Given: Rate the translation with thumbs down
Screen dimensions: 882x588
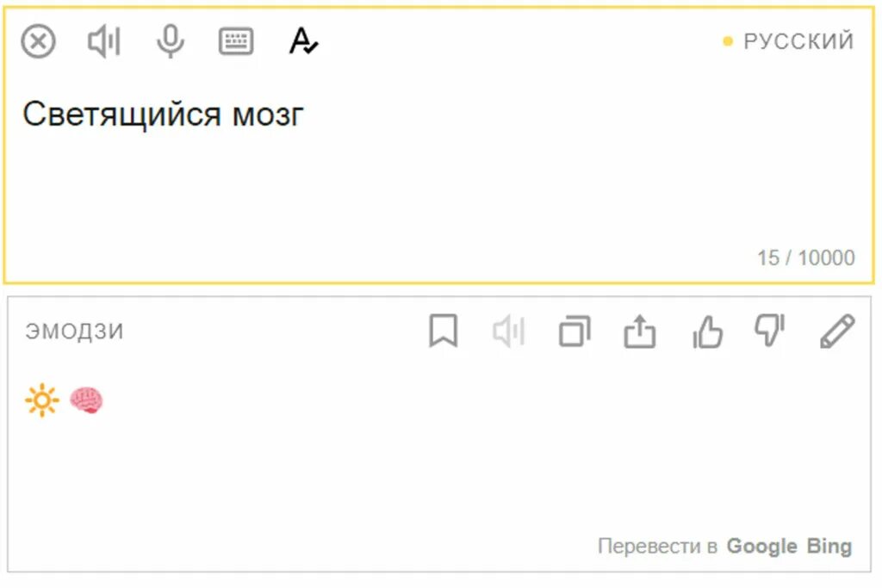Looking at the screenshot, I should [x=770, y=331].
